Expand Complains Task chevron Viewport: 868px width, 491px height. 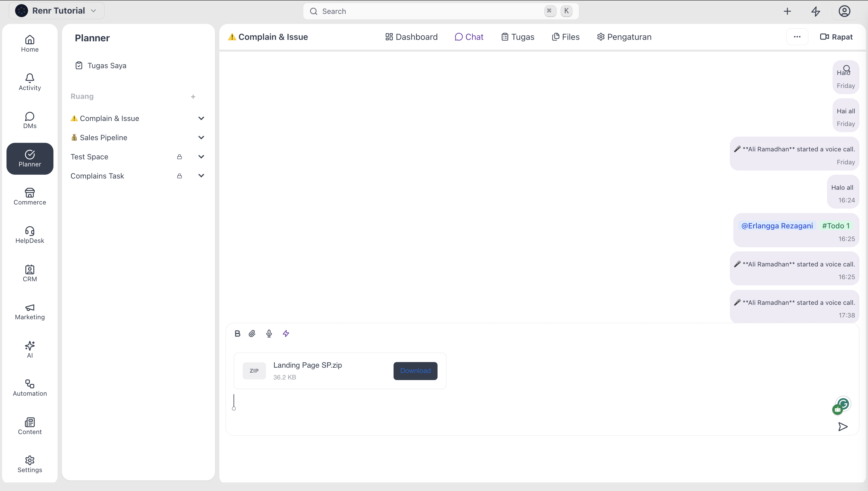[x=201, y=176]
